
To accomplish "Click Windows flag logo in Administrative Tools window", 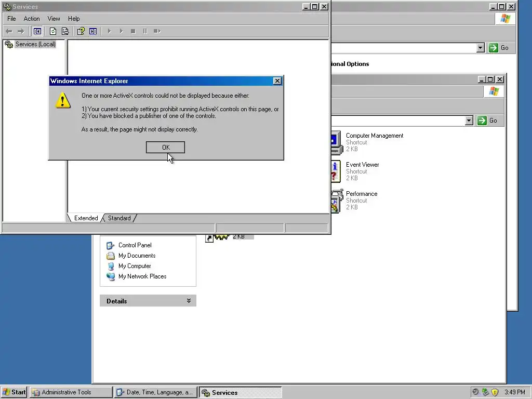I will 494,91.
